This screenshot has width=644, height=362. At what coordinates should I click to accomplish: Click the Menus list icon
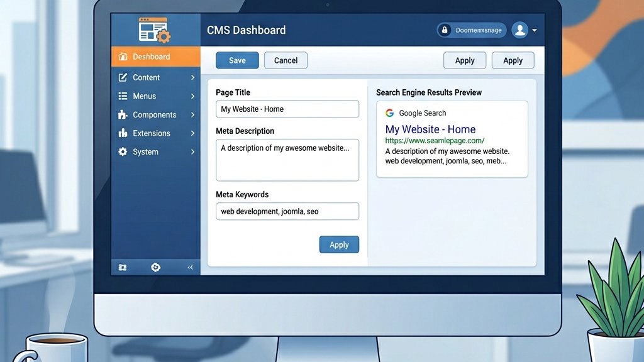(123, 96)
